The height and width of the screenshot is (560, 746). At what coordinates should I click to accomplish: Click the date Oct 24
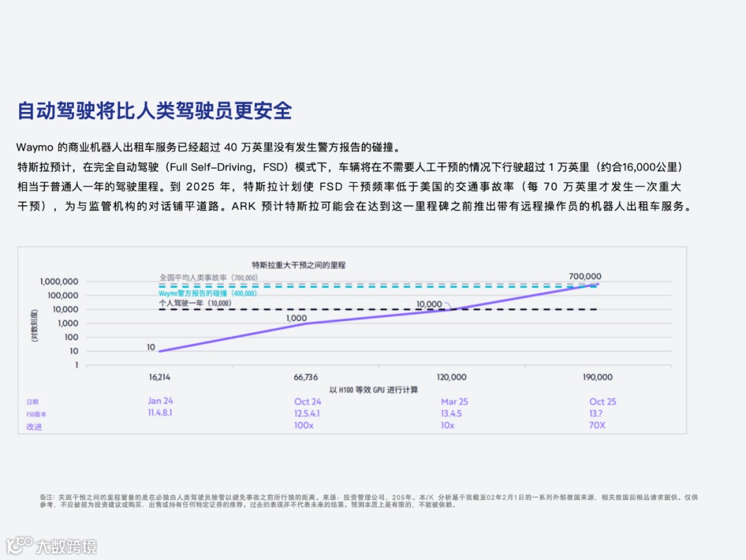pos(307,402)
